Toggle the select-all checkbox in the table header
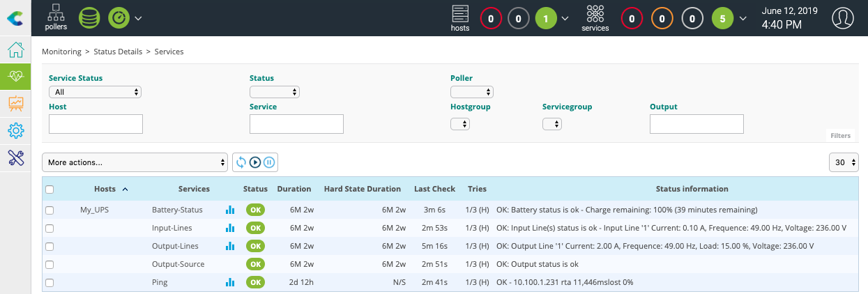This screenshot has height=294, width=868. click(50, 189)
